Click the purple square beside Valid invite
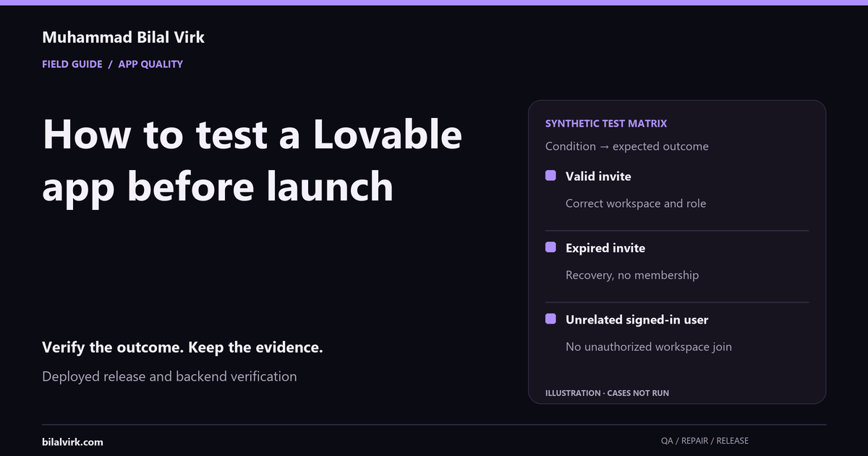 pyautogui.click(x=550, y=176)
